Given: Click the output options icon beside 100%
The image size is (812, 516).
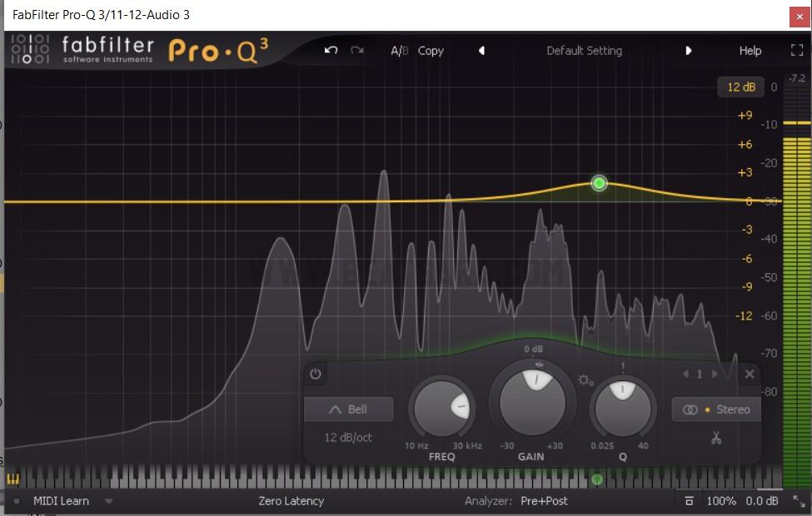Looking at the screenshot, I should point(689,501).
